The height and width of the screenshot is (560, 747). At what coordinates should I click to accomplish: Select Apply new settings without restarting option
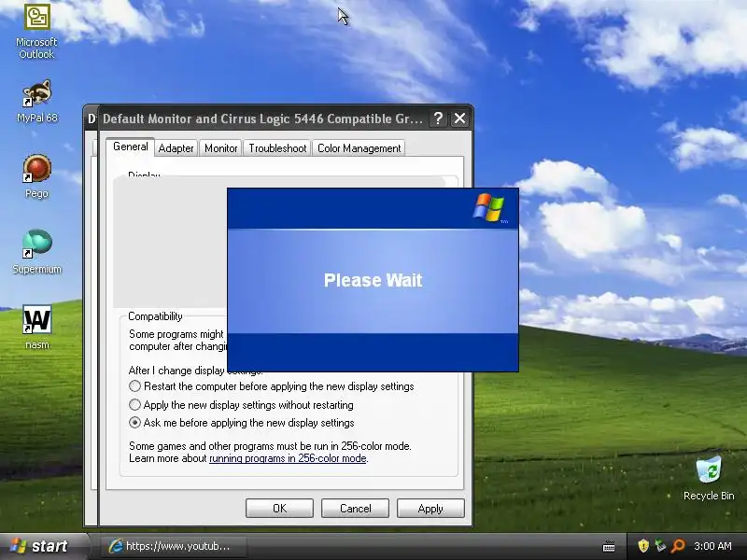click(x=241, y=405)
